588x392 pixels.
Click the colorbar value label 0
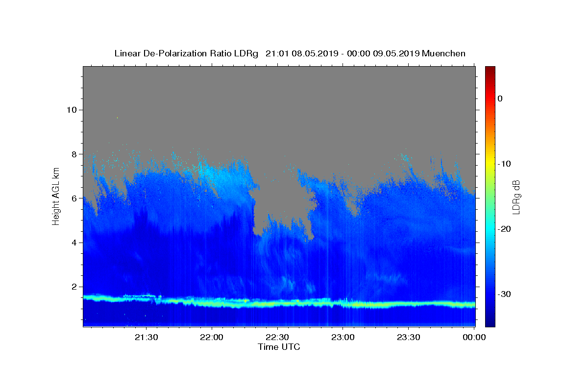tap(500, 98)
